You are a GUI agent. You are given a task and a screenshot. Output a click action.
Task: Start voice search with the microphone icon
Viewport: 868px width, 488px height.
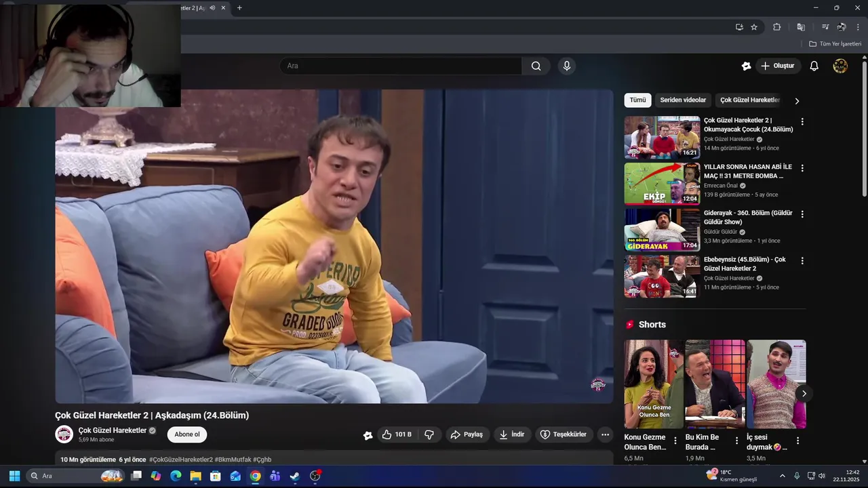567,66
